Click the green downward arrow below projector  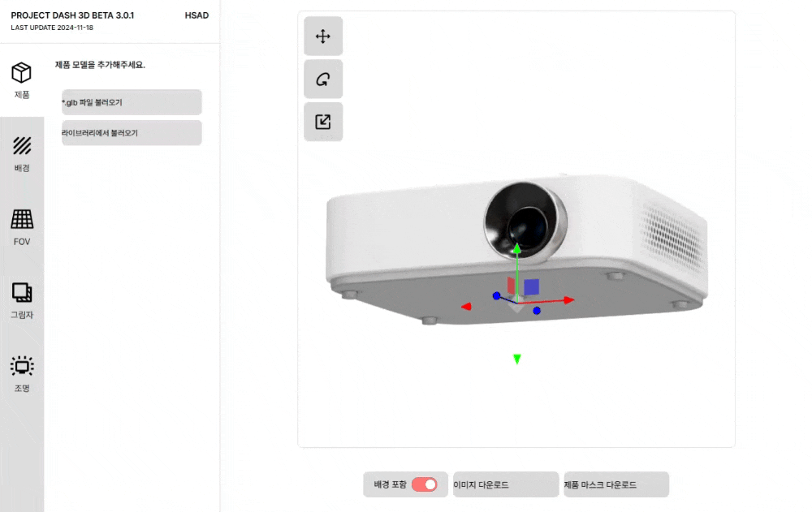516,359
